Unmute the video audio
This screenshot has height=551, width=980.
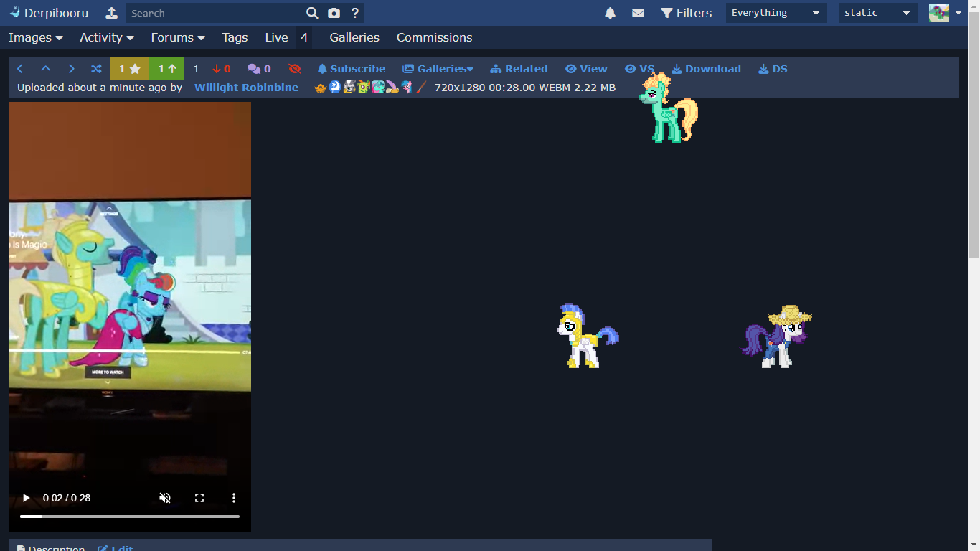165,498
